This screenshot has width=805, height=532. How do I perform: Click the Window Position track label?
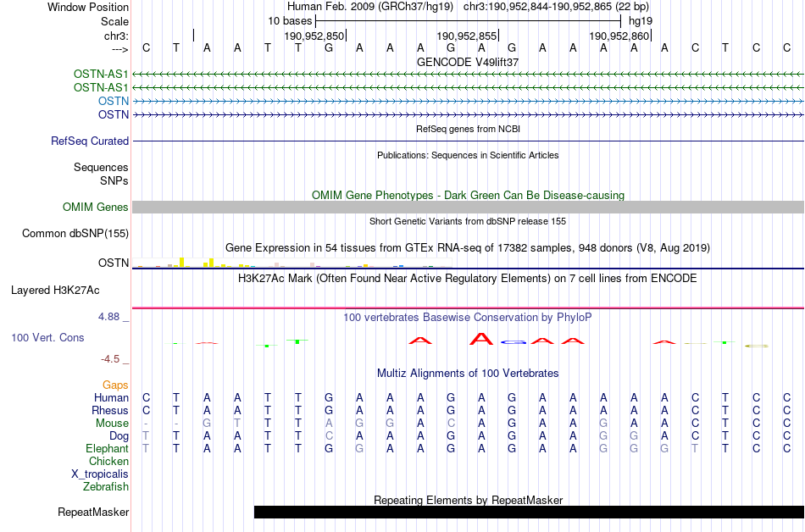[x=88, y=7]
